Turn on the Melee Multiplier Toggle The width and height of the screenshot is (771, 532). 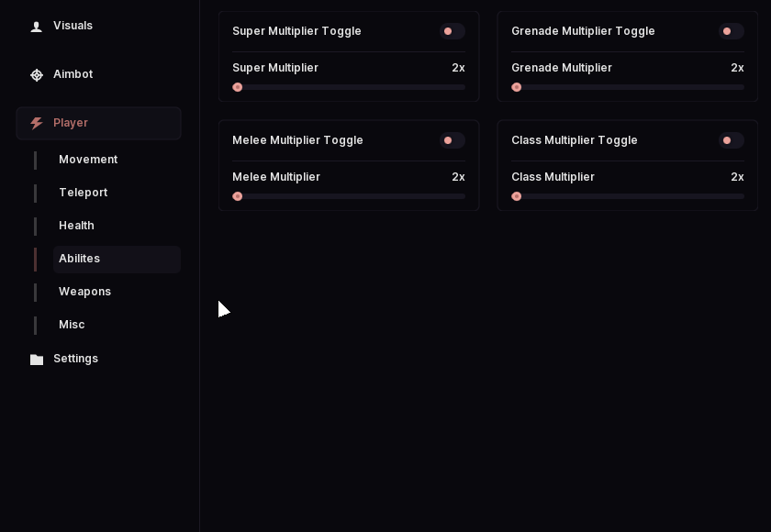coord(452,140)
